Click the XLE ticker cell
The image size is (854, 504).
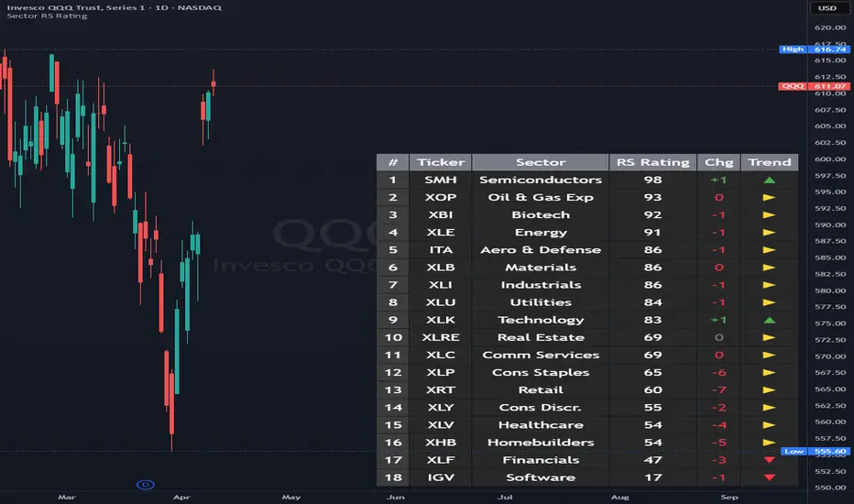[x=441, y=232]
